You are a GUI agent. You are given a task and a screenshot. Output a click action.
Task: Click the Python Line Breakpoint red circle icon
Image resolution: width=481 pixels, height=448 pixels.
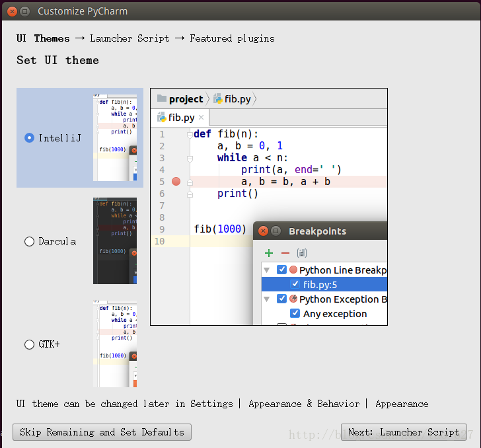click(x=293, y=270)
